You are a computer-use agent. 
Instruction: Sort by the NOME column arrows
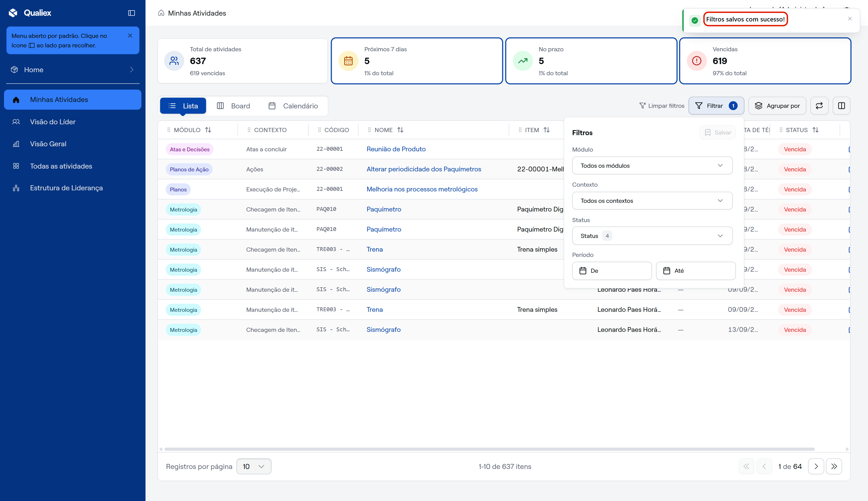pos(400,130)
